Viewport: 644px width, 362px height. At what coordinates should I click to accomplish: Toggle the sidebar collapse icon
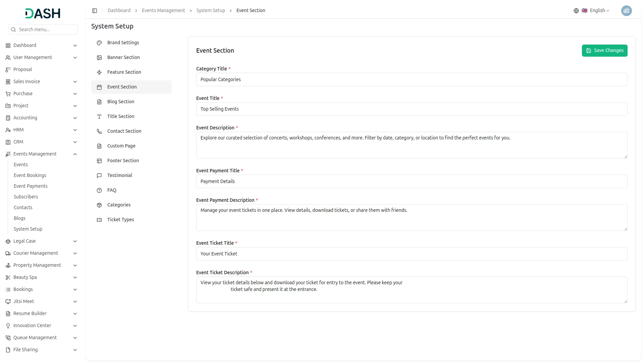coord(95,11)
